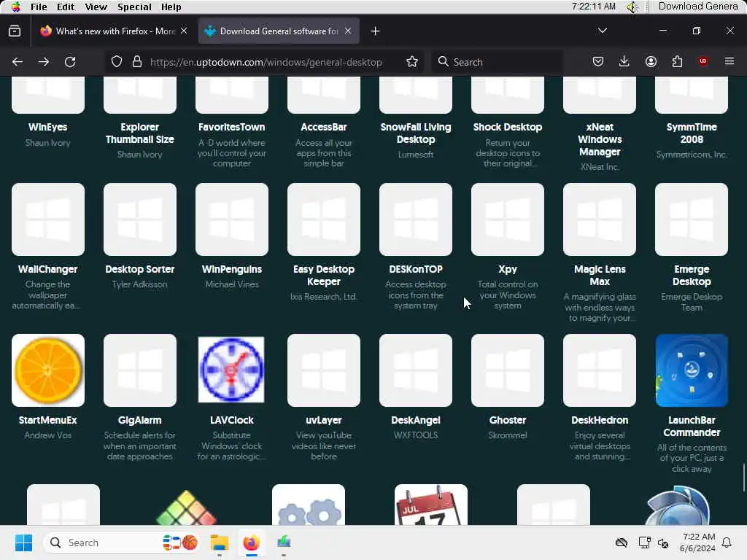Open the Help menu
This screenshot has height=560, width=747.
coord(171,7)
